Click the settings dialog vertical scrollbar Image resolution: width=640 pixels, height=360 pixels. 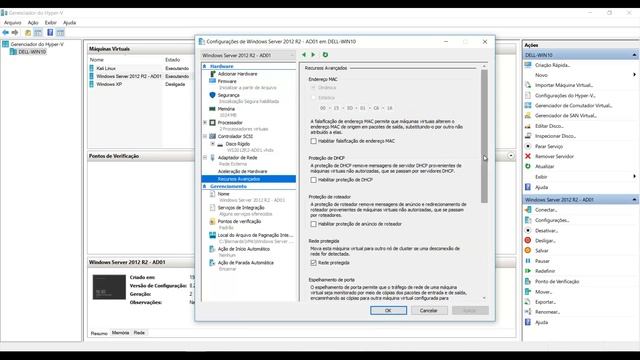coord(484,136)
